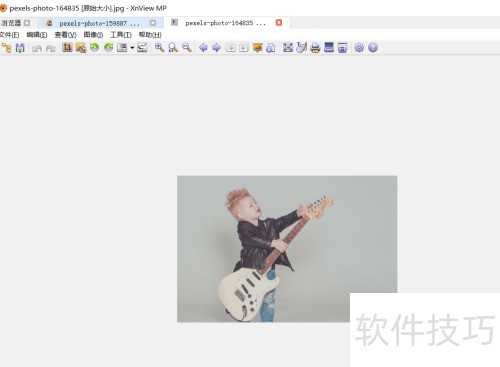
Task: Click the guitar boy photo
Action: click(x=287, y=249)
